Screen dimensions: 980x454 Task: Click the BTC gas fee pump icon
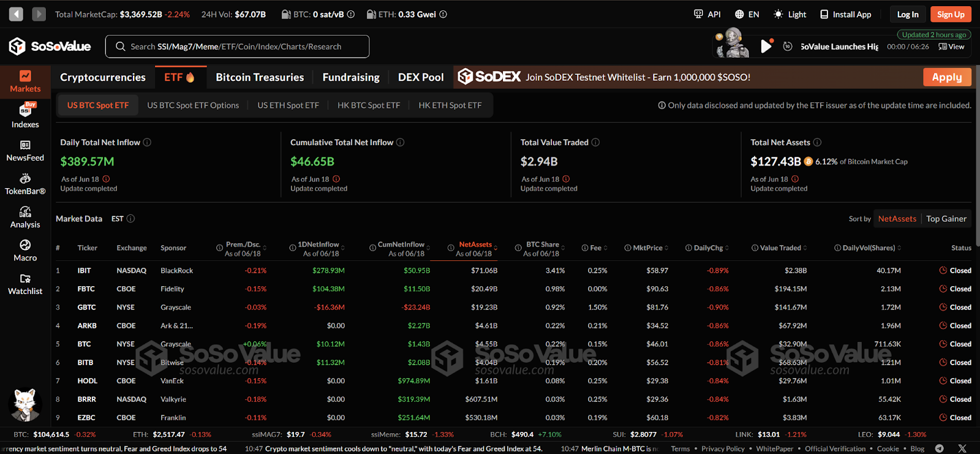pos(286,14)
